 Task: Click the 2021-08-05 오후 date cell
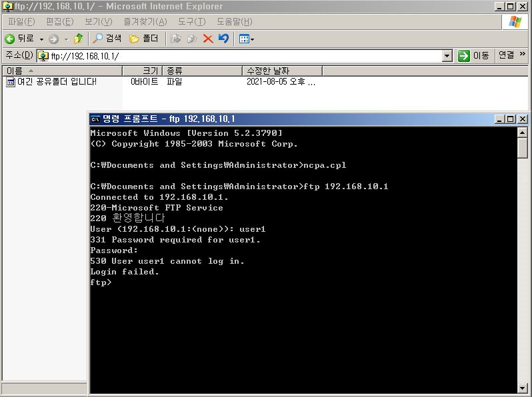pos(281,82)
